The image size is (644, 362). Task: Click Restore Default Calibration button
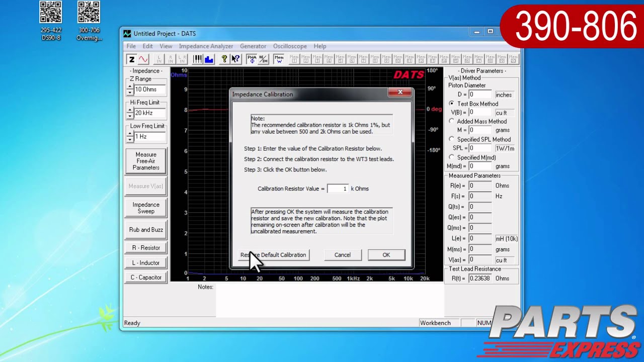(273, 255)
